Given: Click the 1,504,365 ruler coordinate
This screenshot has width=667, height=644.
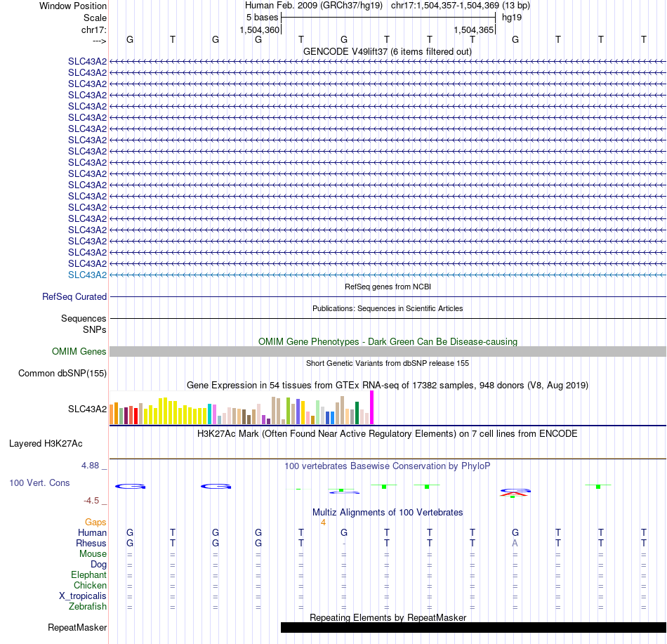Looking at the screenshot, I should click(473, 29).
